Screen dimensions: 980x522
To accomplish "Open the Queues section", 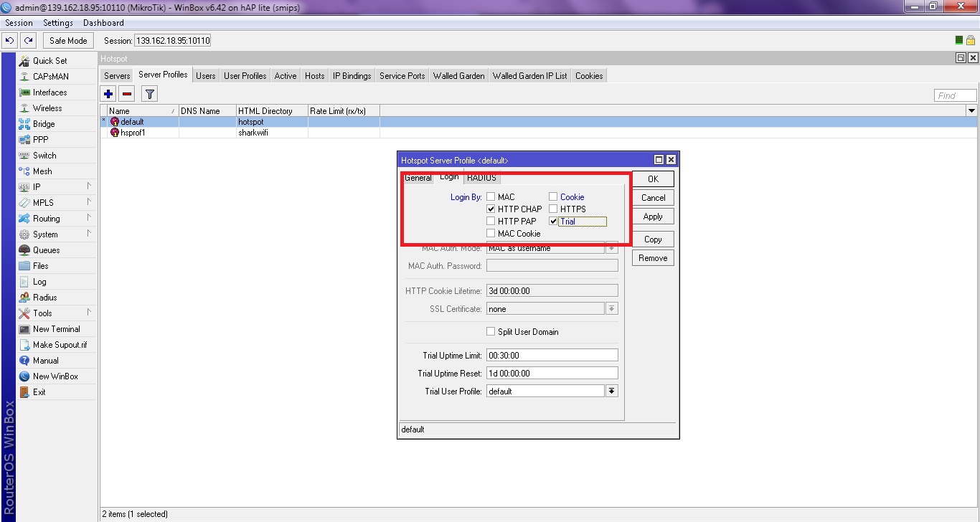I will tap(46, 250).
